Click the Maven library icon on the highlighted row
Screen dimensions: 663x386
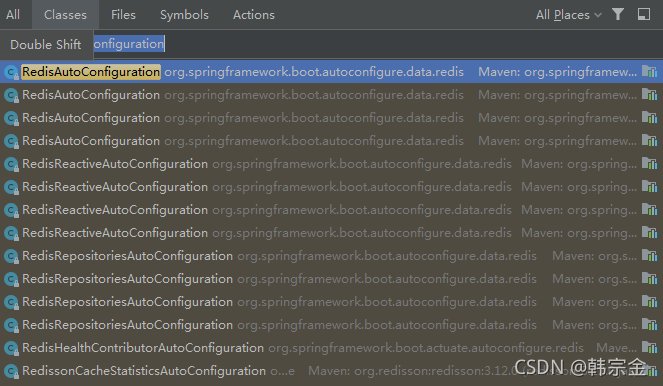pyautogui.click(x=649, y=71)
